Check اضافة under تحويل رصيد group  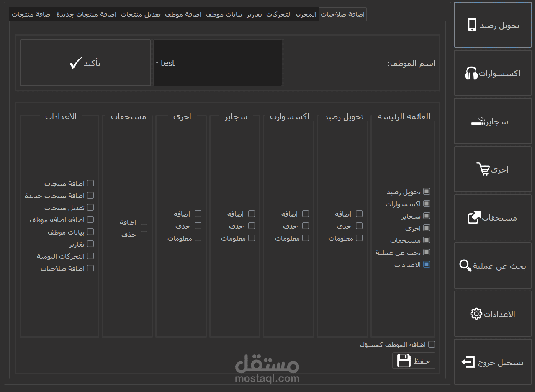[x=359, y=214]
